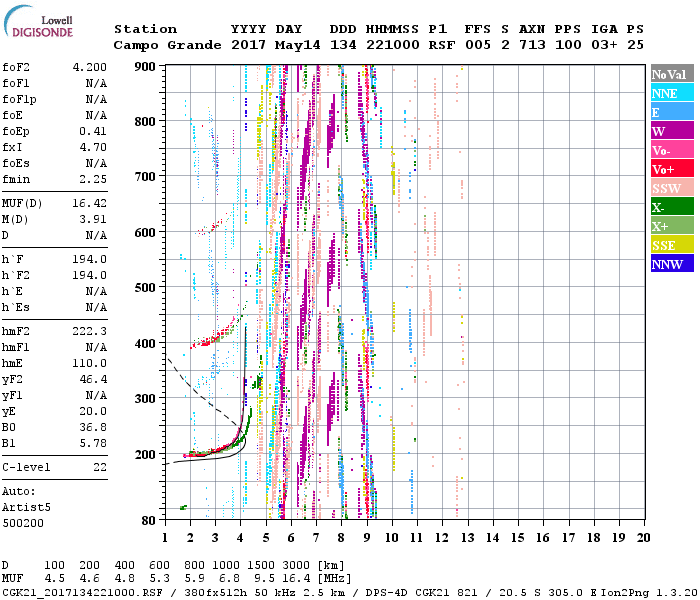Select the NoVal gray legend swatch
This screenshot has height=600, width=700.
click(x=672, y=74)
